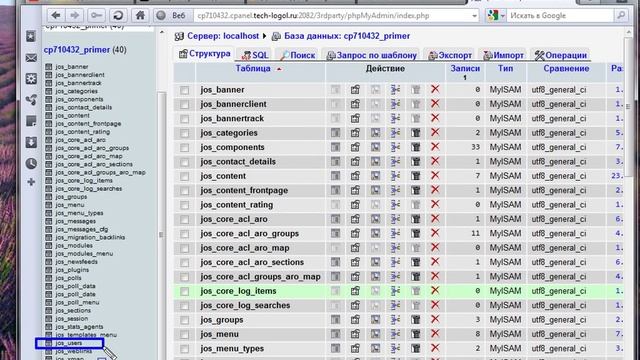Open jos_plugins in the left table list
The width and height of the screenshot is (640, 360).
point(72,270)
